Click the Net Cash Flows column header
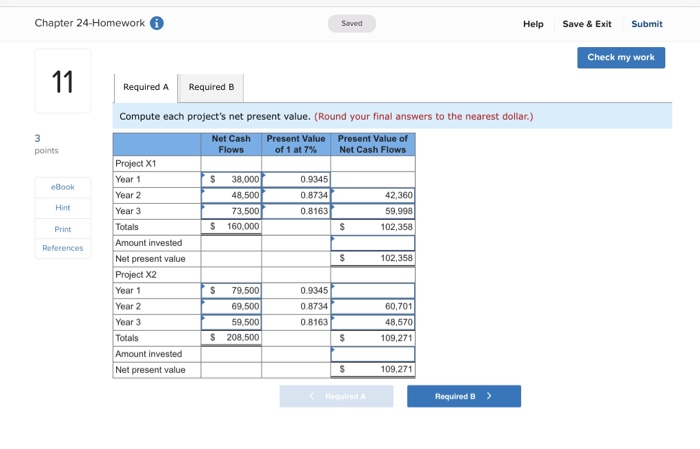The height and width of the screenshot is (449, 700). tap(231, 144)
